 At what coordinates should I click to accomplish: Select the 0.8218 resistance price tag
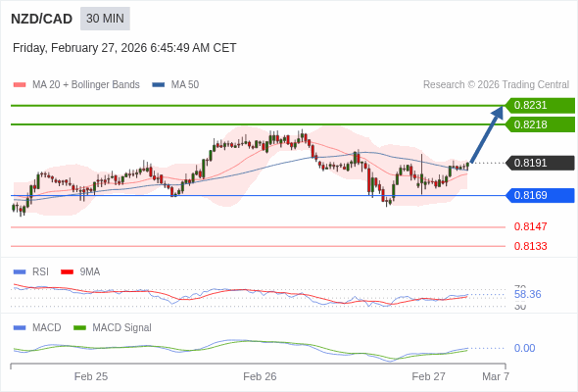540,124
